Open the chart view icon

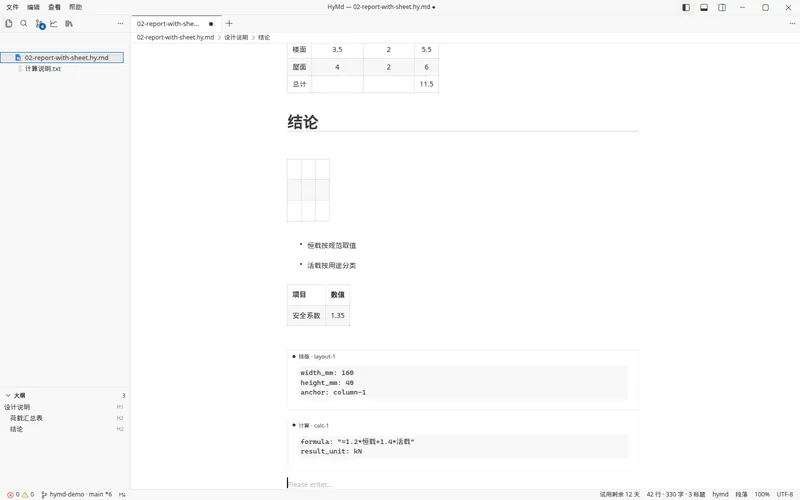(54, 23)
